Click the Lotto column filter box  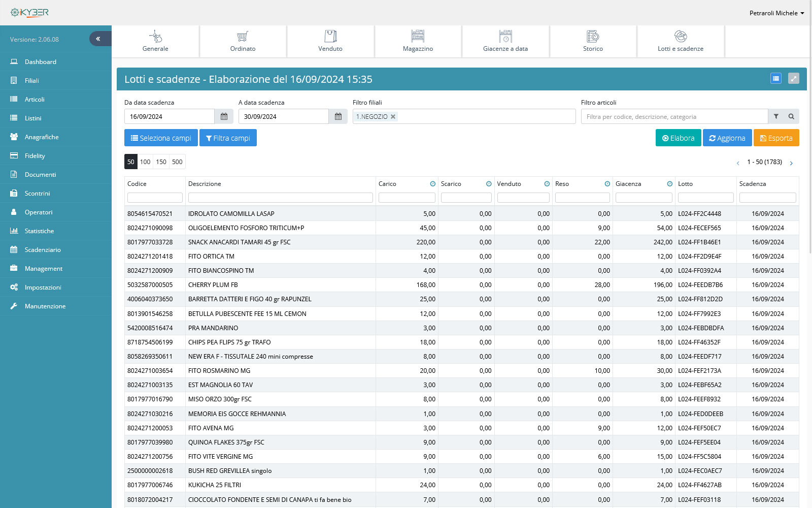click(x=706, y=198)
